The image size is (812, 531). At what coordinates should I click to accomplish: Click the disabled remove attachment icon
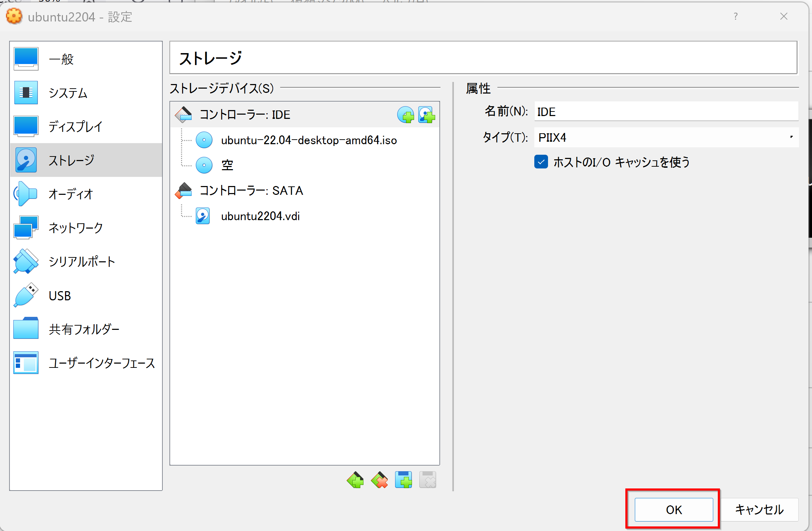click(x=428, y=480)
